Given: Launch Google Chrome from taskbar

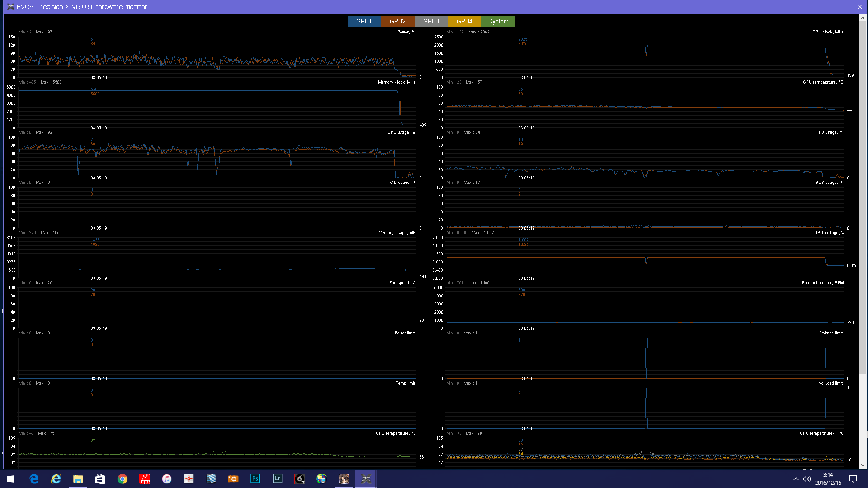Looking at the screenshot, I should coord(123,479).
